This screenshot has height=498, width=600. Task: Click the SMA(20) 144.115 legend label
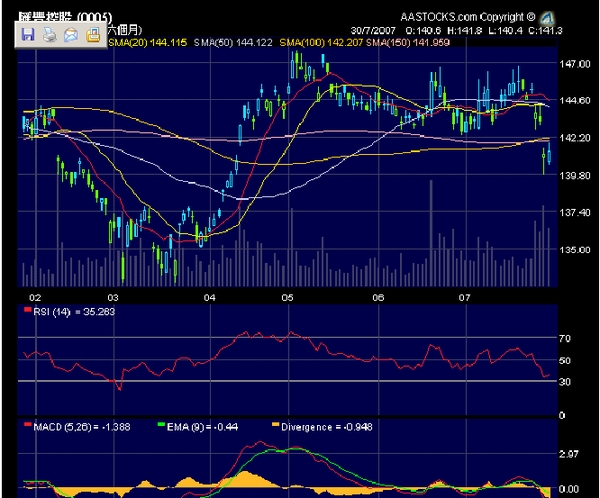click(x=148, y=42)
